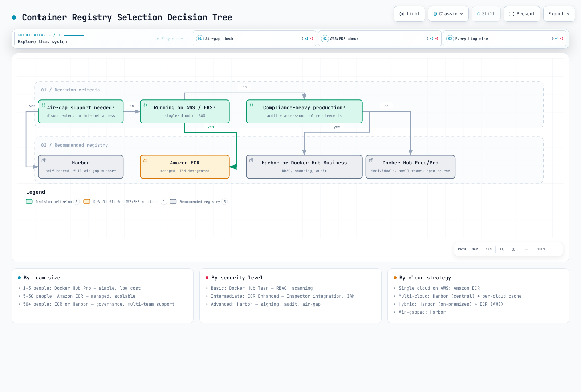Select the Compliance-heavy production decision node
Viewport: 581px width, 392px height.
click(304, 111)
